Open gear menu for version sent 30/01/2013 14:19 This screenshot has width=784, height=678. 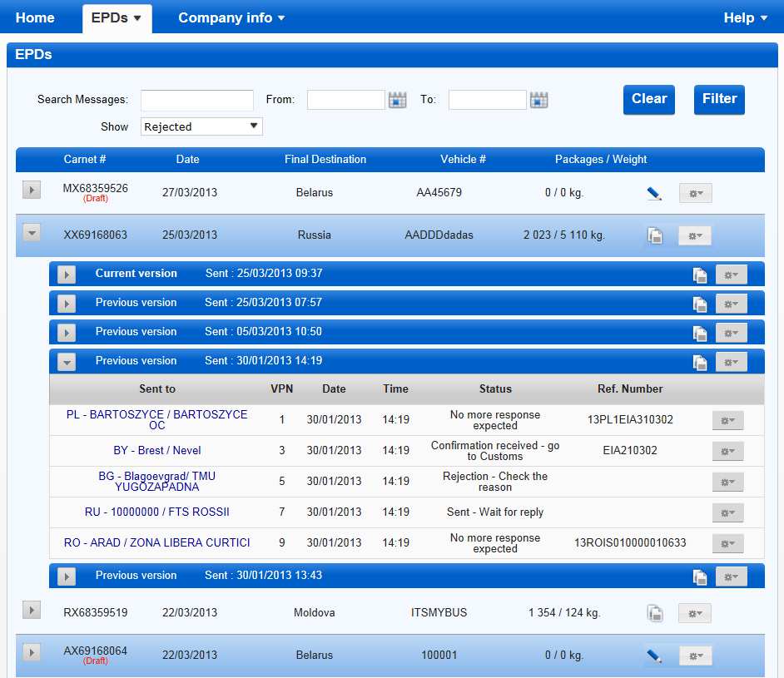point(731,362)
